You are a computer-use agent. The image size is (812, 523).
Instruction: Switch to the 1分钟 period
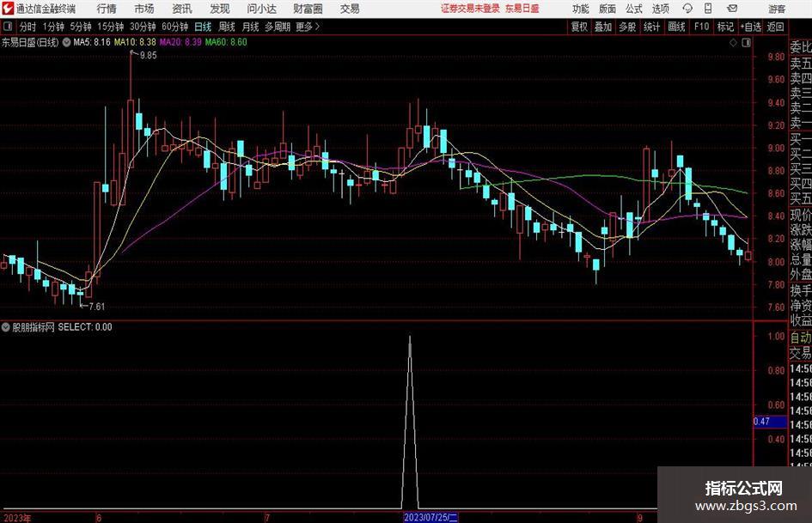52,27
